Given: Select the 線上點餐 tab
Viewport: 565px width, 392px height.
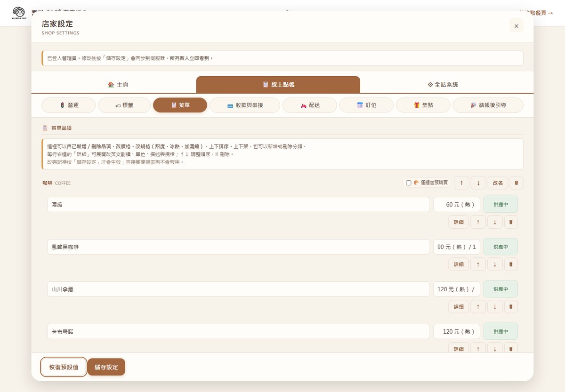Looking at the screenshot, I should click(278, 85).
